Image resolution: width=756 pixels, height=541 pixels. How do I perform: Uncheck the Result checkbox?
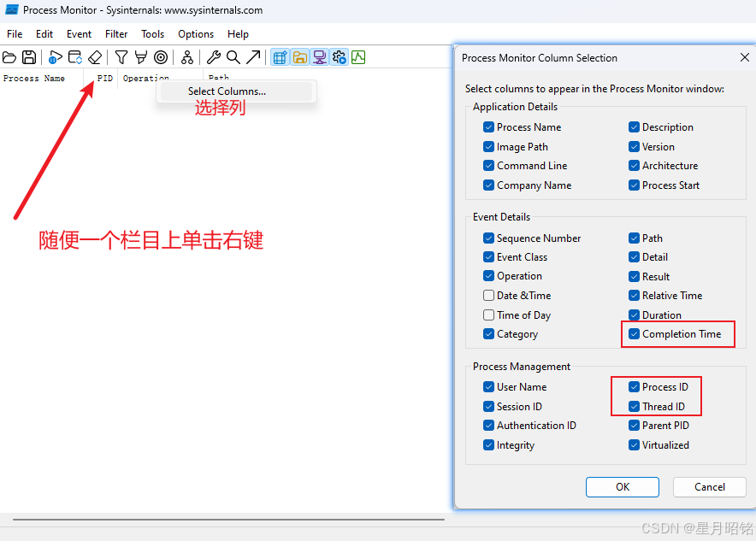[x=634, y=277]
